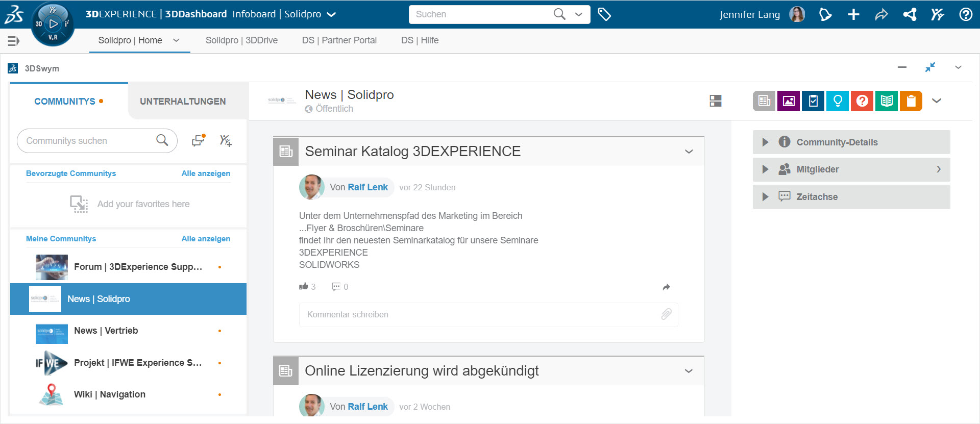This screenshot has width=980, height=424.
Task: Share the Seminar Katalog post arrow
Action: [x=666, y=287]
